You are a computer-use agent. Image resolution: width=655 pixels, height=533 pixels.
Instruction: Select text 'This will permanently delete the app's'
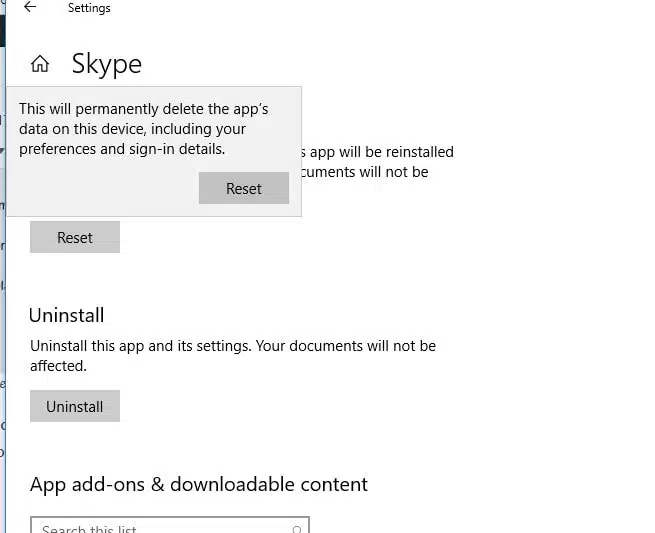(x=144, y=109)
